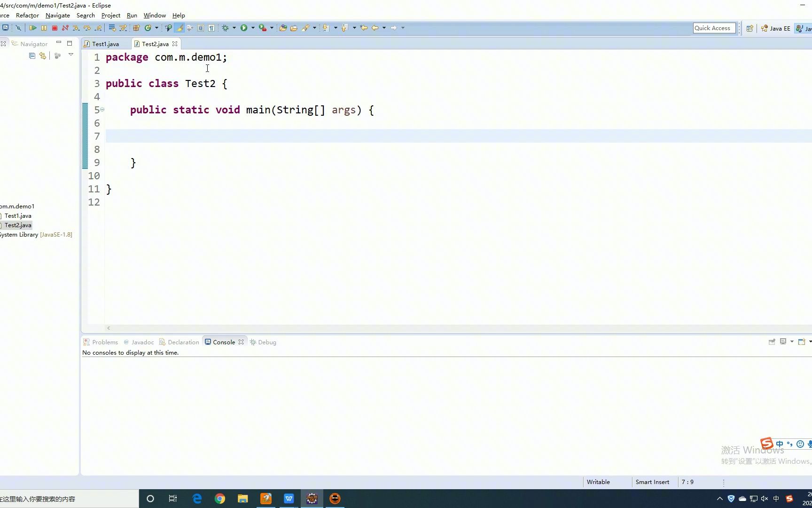Click the Step Into icon

[76, 28]
